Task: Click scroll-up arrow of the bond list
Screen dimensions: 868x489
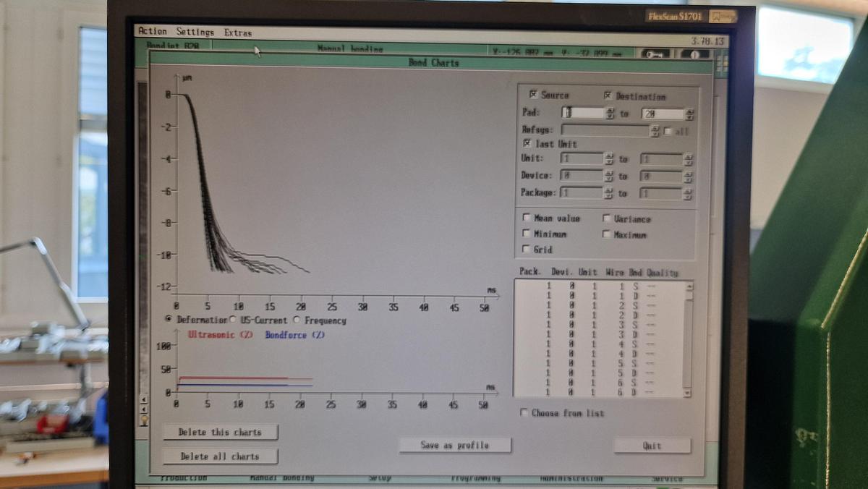Action: click(689, 286)
